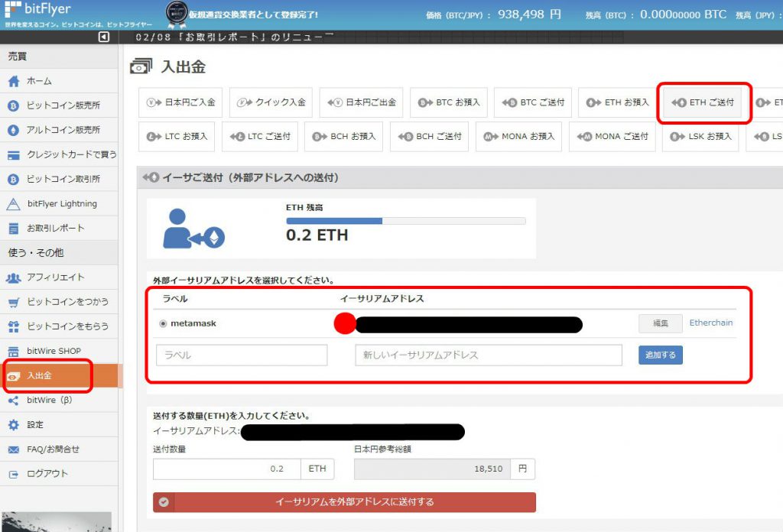
Task: Switch to the 日本円ご入金 tab
Action: [181, 102]
